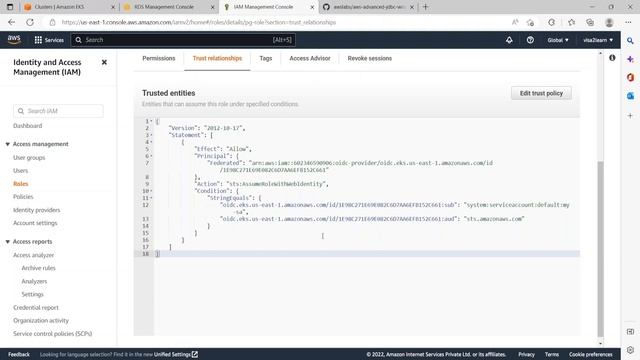Click Edge sidebar search icon
The width and height of the screenshot is (640, 360).
[x=630, y=41]
